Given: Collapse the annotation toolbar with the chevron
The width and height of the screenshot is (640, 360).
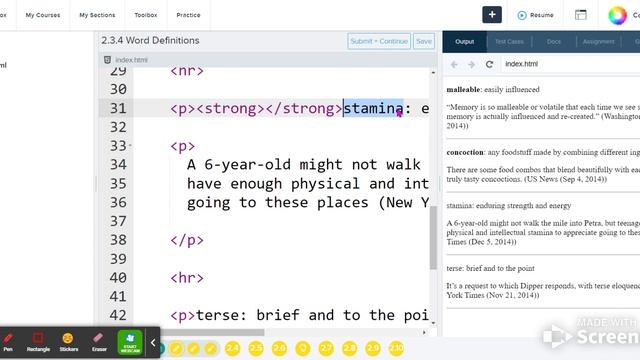Looking at the screenshot, I should click(x=153, y=343).
